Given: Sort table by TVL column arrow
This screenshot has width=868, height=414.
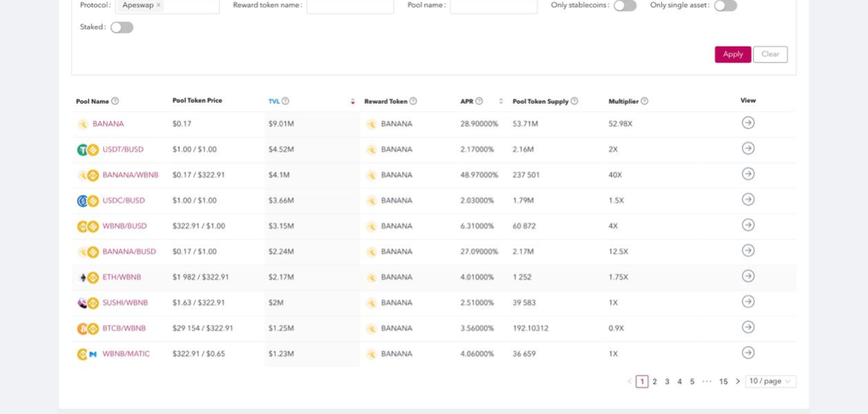Looking at the screenshot, I should tap(352, 101).
